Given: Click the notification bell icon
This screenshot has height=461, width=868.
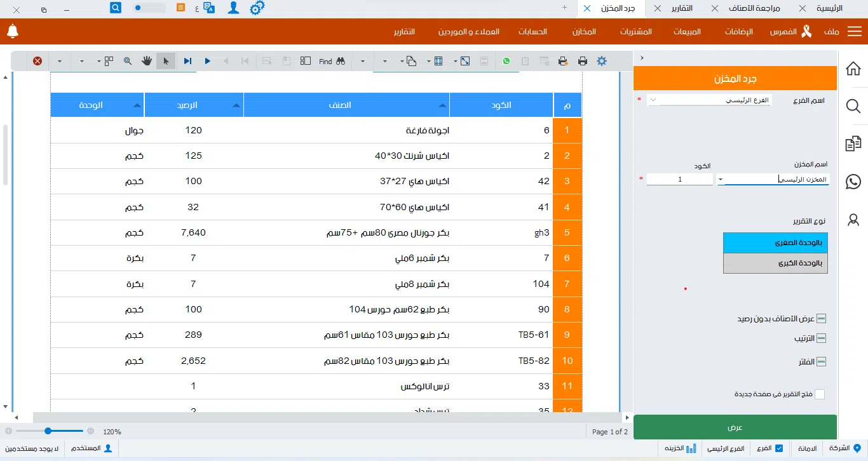Looking at the screenshot, I should pyautogui.click(x=13, y=31).
